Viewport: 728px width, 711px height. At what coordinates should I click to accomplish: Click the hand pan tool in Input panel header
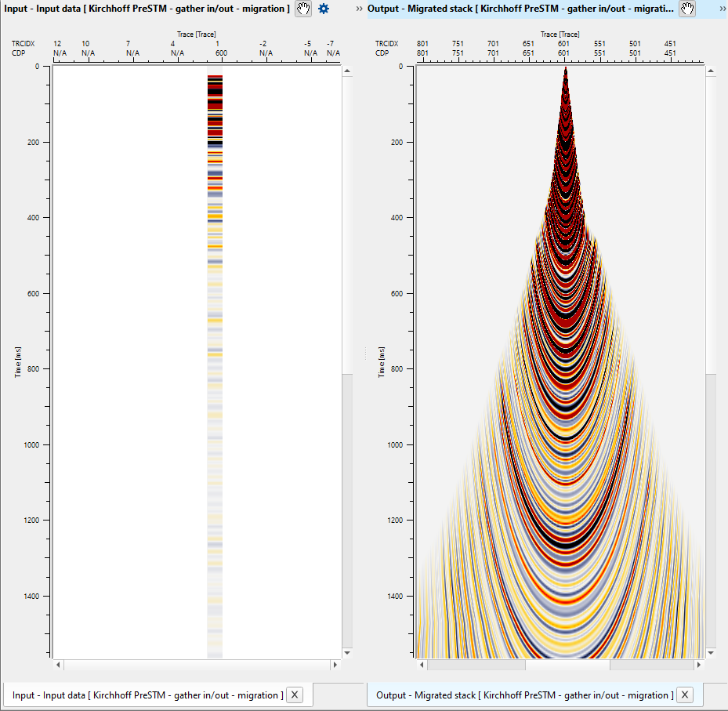point(303,9)
